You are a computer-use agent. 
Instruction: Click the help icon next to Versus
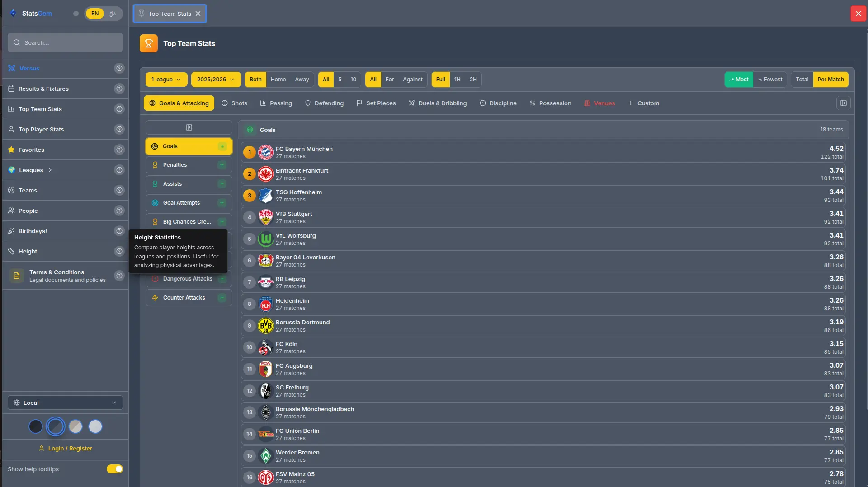pos(119,68)
